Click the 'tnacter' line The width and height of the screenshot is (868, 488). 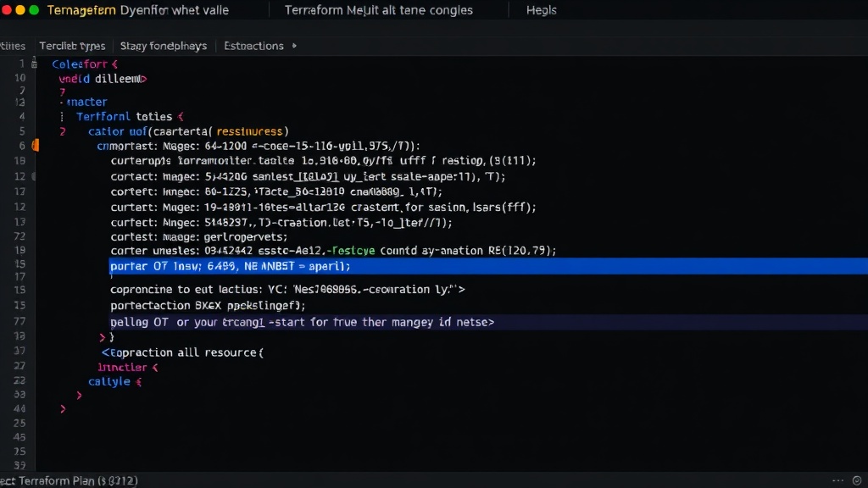pos(86,103)
